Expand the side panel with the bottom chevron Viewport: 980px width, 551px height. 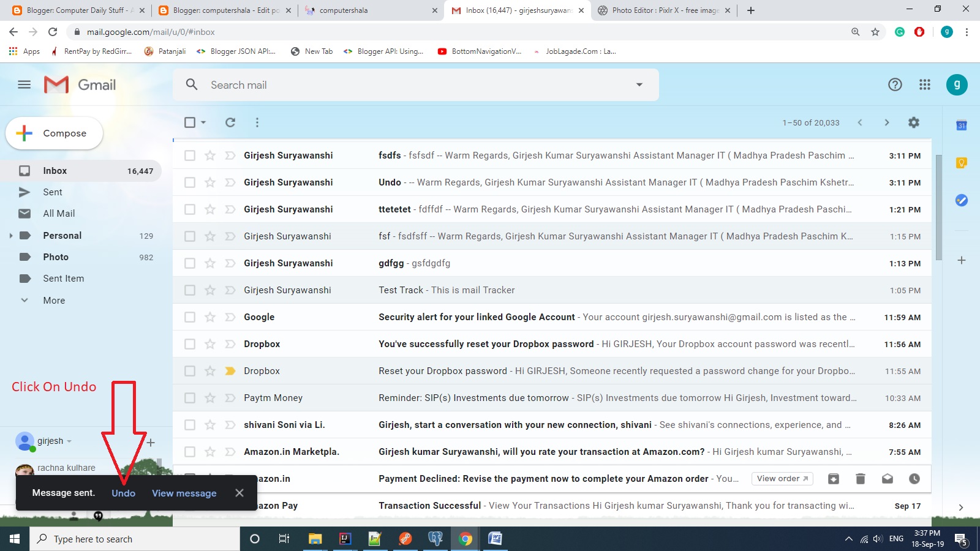[961, 507]
